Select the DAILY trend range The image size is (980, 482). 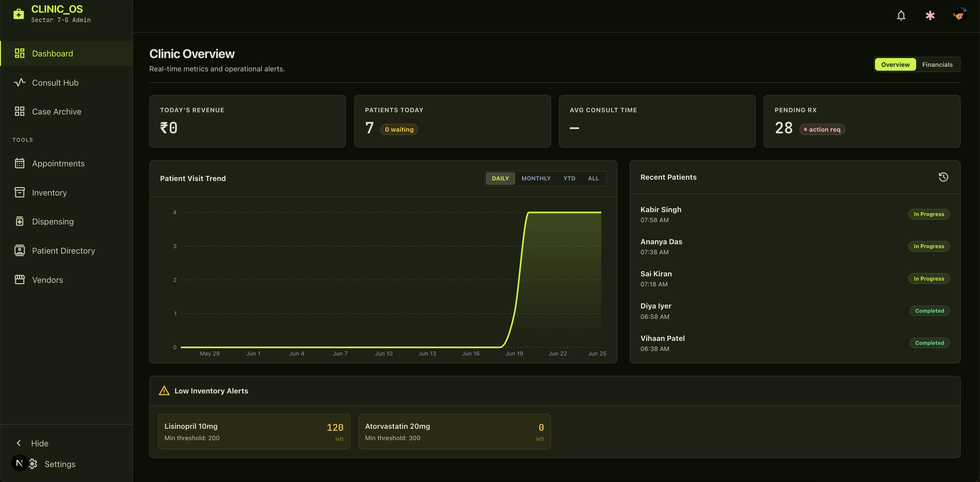500,178
